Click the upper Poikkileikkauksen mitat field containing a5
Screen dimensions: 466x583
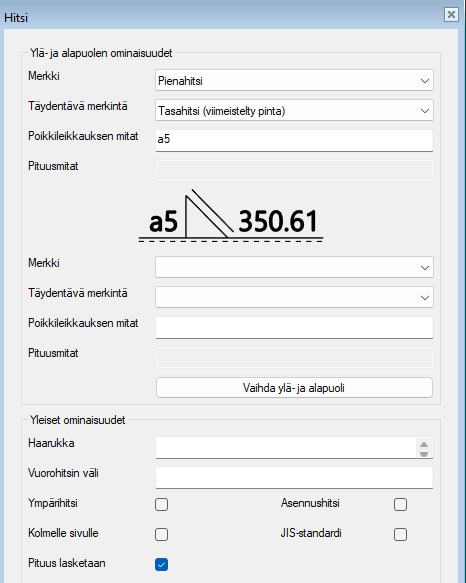(x=294, y=140)
